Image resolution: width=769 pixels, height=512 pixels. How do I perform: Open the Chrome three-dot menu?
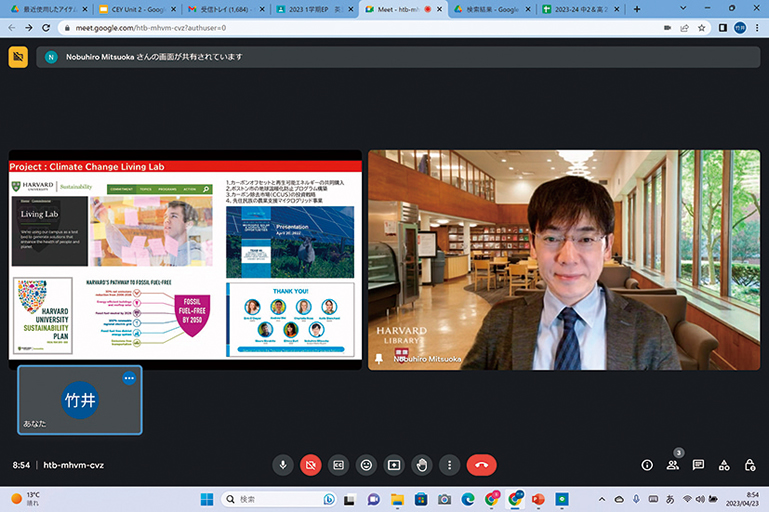click(x=757, y=28)
